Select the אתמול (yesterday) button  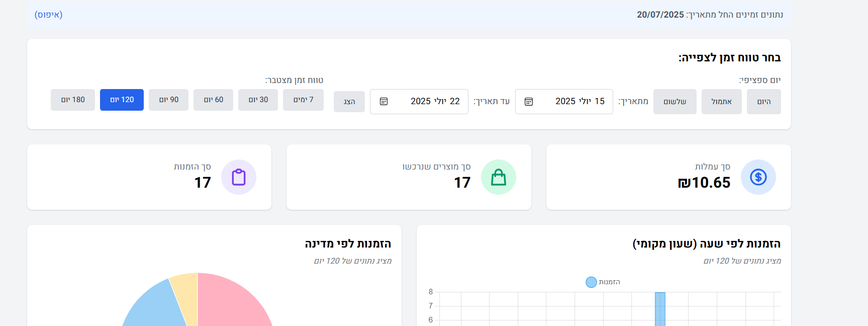[x=721, y=102]
